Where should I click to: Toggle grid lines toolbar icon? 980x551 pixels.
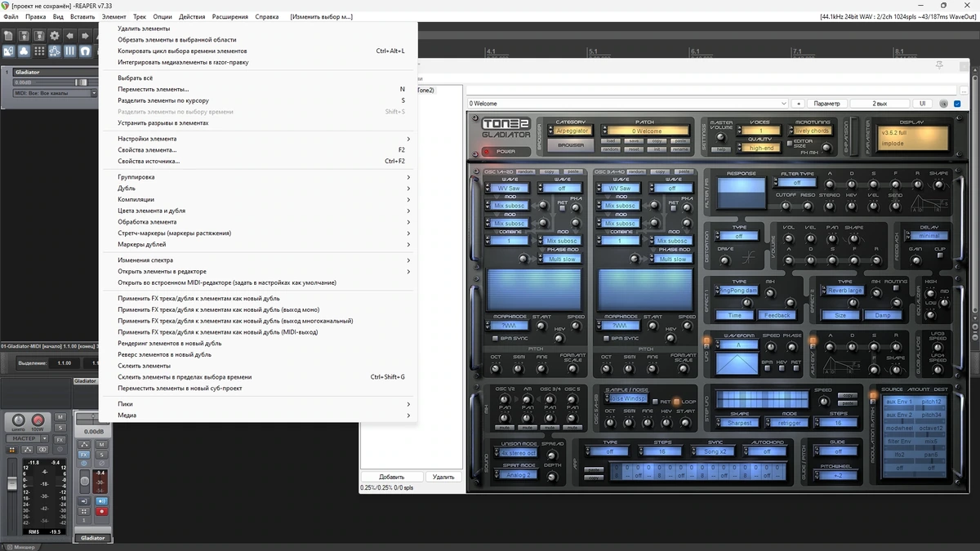70,51
